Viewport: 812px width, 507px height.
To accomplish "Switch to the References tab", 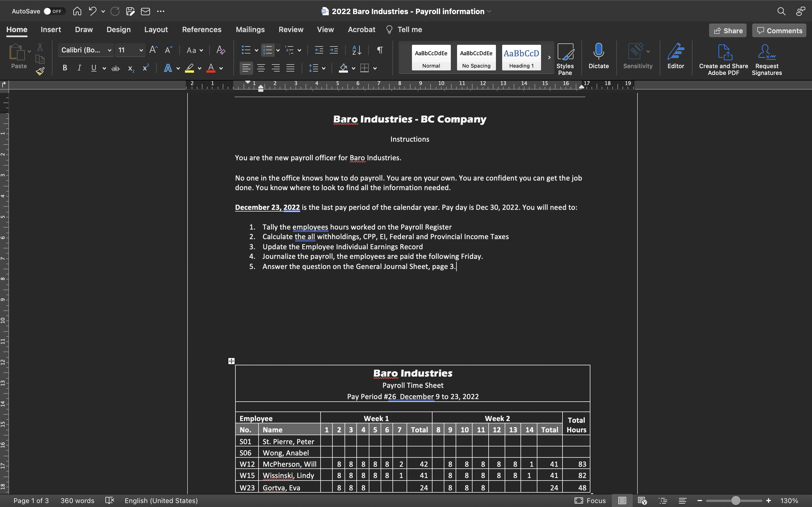I will coord(202,30).
